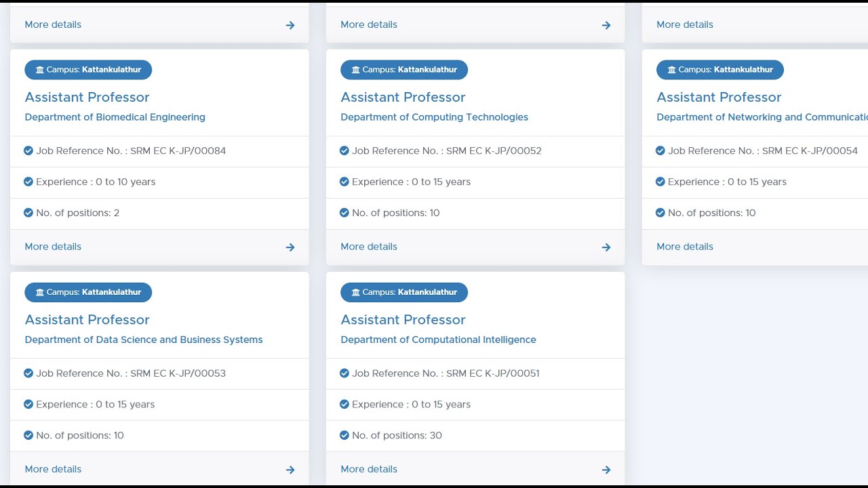Open More details for Data Science and Business Systems
Image resolution: width=868 pixels, height=488 pixels.
click(x=53, y=469)
